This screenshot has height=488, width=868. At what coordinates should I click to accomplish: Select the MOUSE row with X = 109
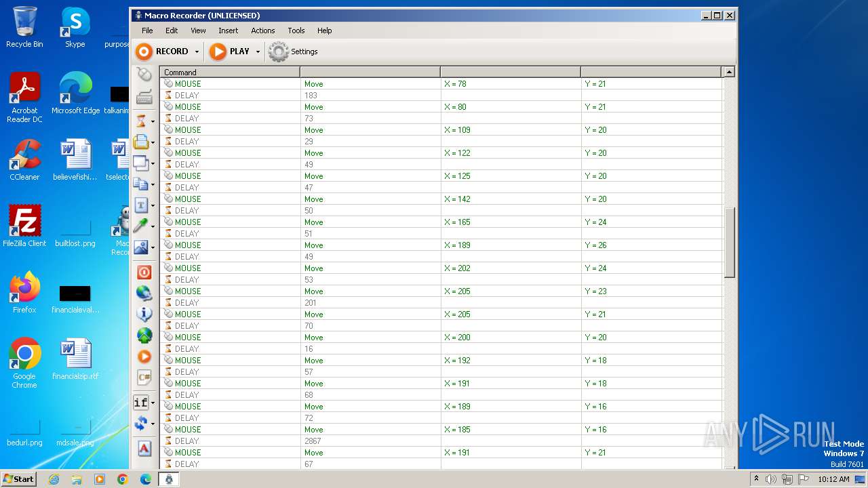click(x=441, y=129)
